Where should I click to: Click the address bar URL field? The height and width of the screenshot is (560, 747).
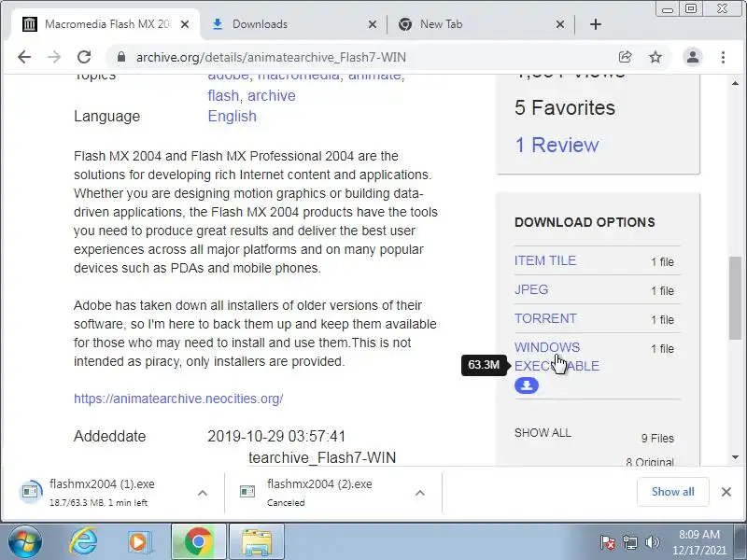click(x=362, y=57)
